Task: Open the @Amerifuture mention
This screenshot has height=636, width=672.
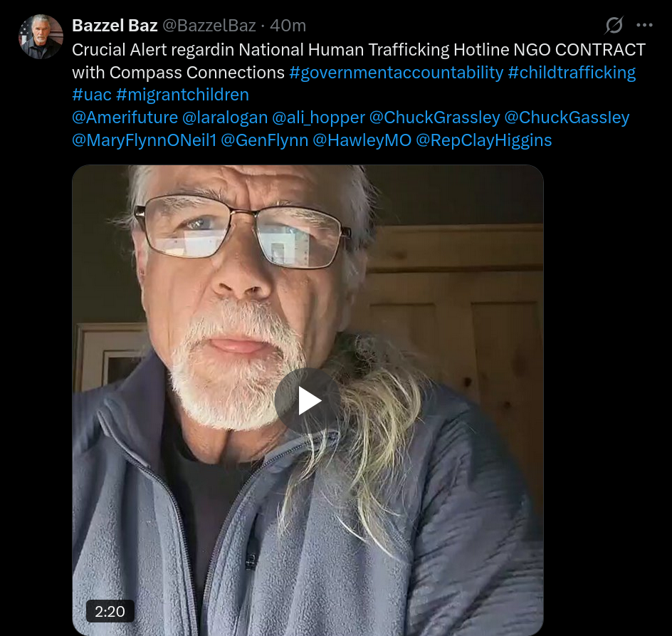Action: click(125, 118)
